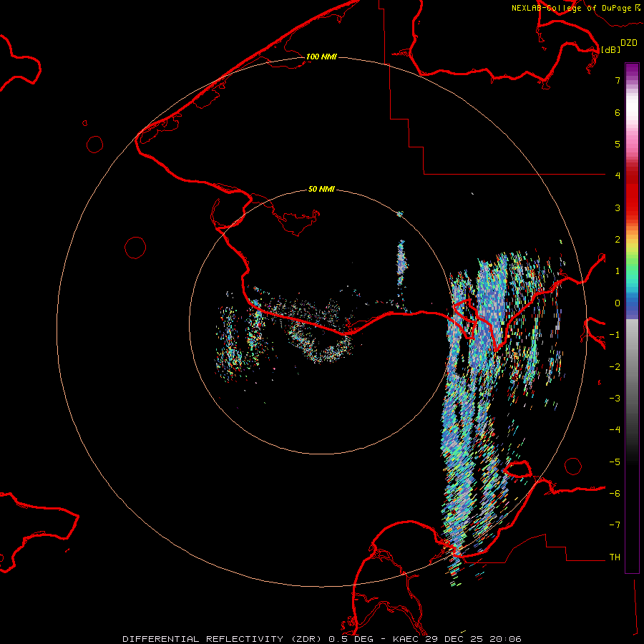Screen dimensions: 644x644
Task: Click the [dB] unit label
Action: pos(610,49)
